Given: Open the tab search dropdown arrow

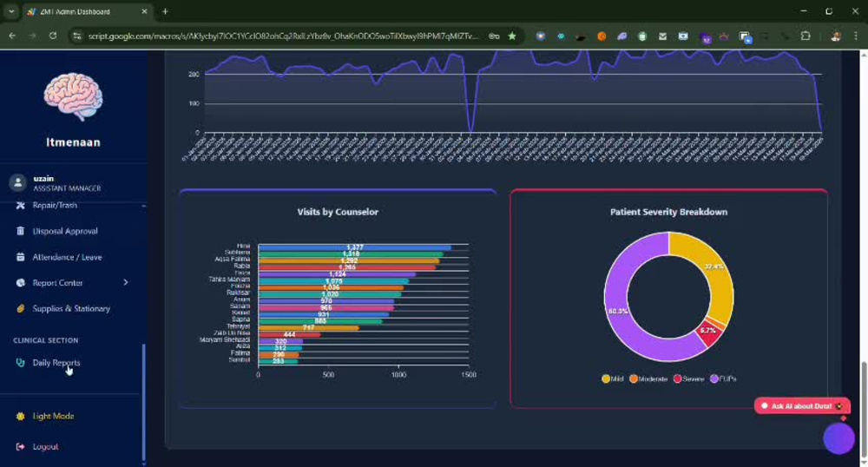Looking at the screenshot, I should pos(11,11).
